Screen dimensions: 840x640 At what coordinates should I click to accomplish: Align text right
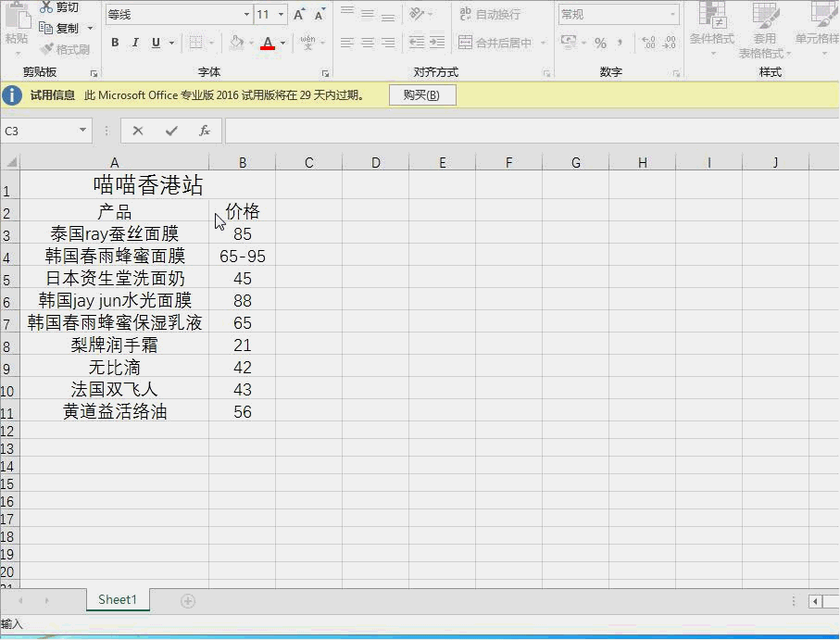388,43
